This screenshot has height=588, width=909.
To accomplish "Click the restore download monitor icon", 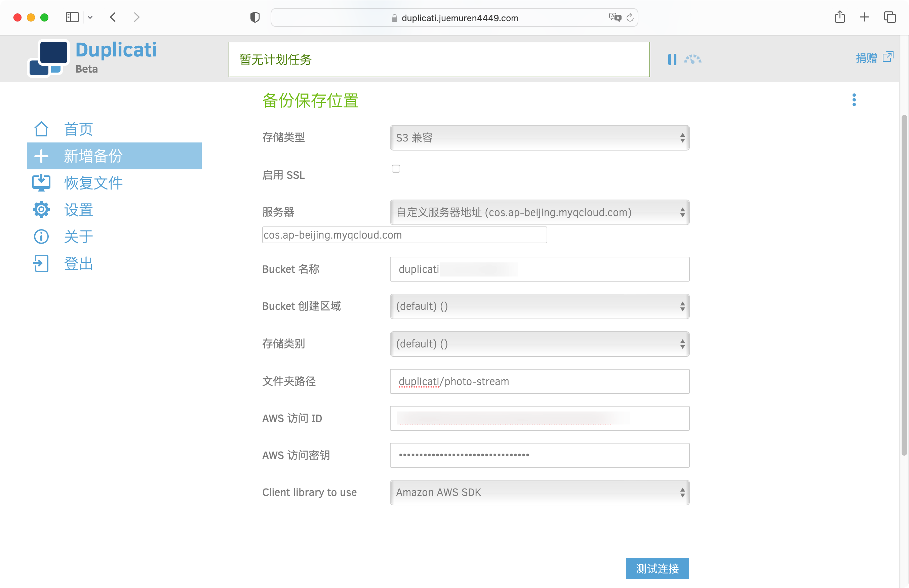I will pyautogui.click(x=41, y=183).
